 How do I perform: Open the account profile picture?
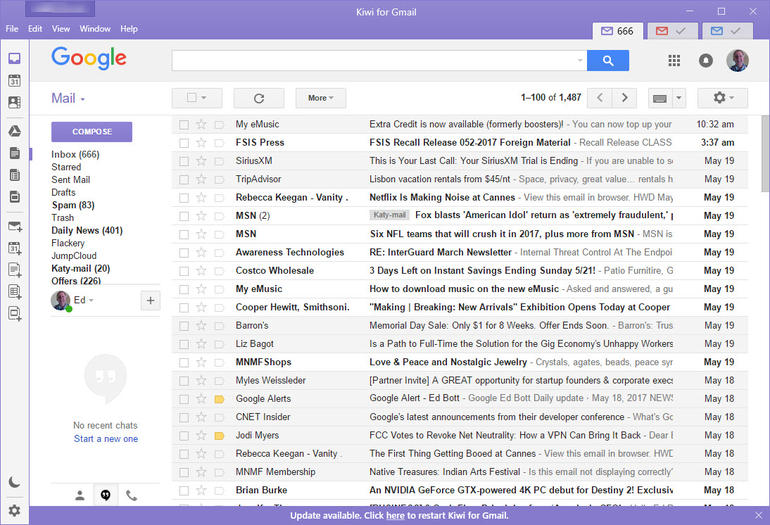coord(738,60)
